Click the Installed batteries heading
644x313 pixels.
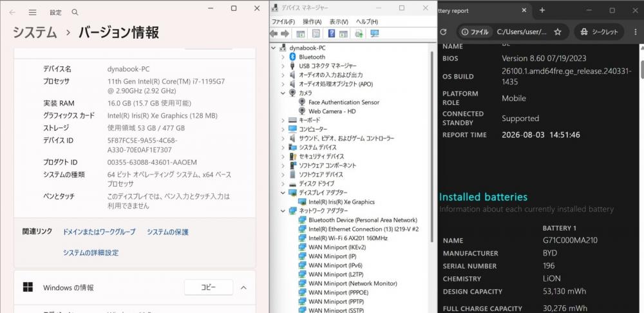click(483, 197)
